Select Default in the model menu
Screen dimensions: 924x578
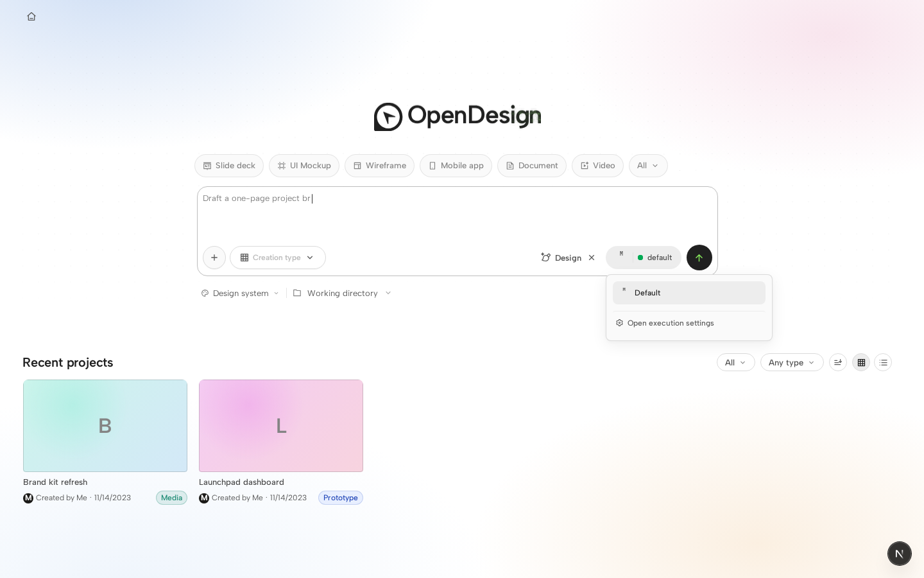(x=689, y=293)
